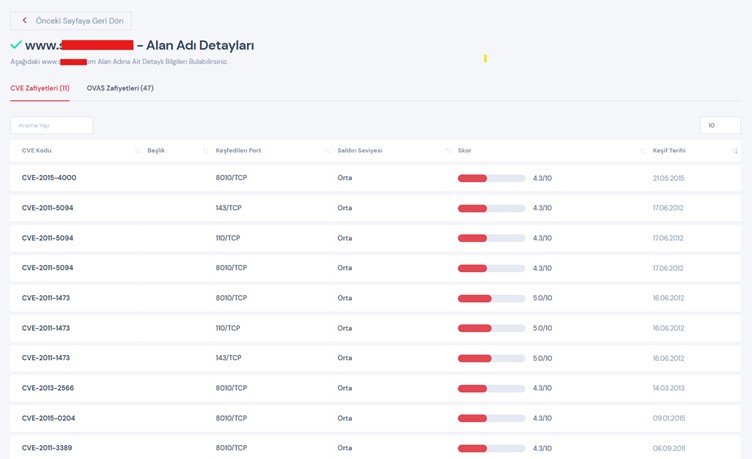Switch to CVE Zafiyetleri (11) tab
This screenshot has width=752, height=459.
click(x=40, y=88)
